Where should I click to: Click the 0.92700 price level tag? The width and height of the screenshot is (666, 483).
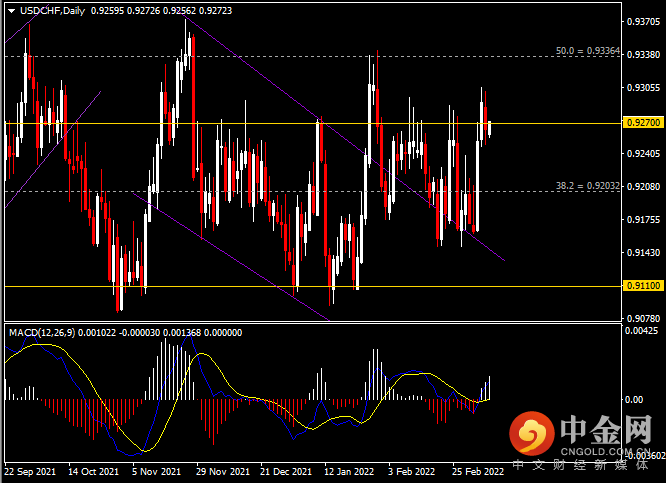pos(641,122)
